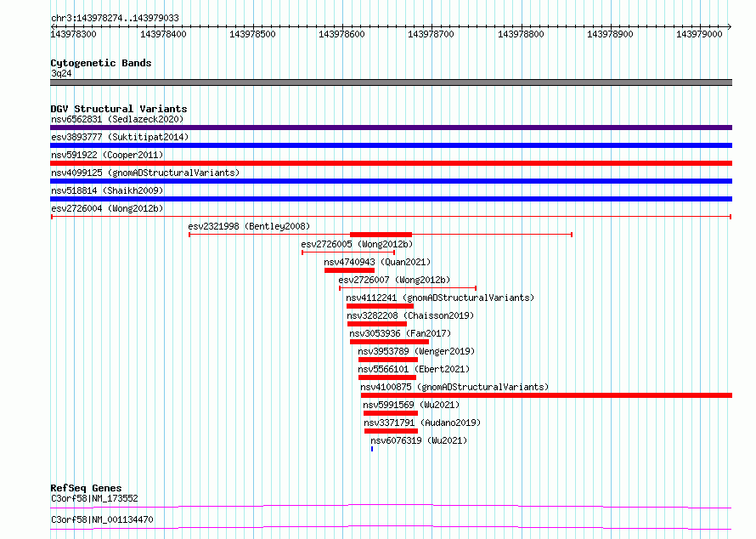The height and width of the screenshot is (539, 756).
Task: Click the thick portion of esv2321998 (Bentley2008)
Action: pos(381,235)
